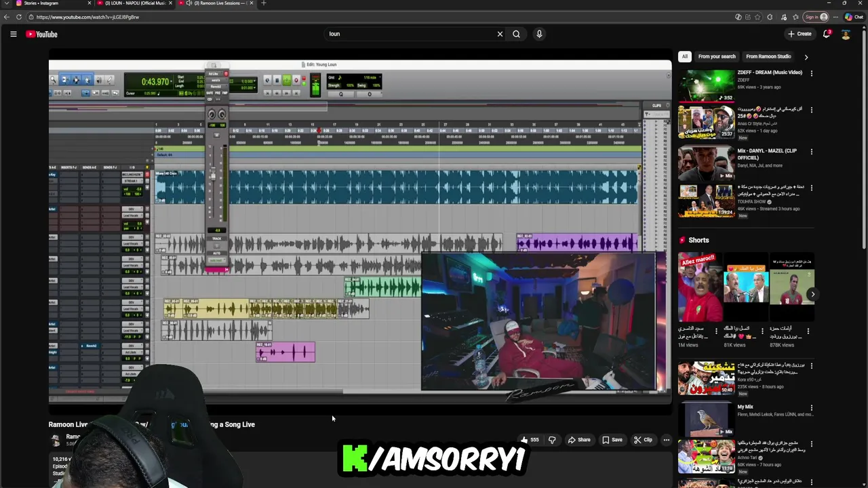The height and width of the screenshot is (488, 868).
Task: Show next filter chips with arrow
Action: [806, 57]
